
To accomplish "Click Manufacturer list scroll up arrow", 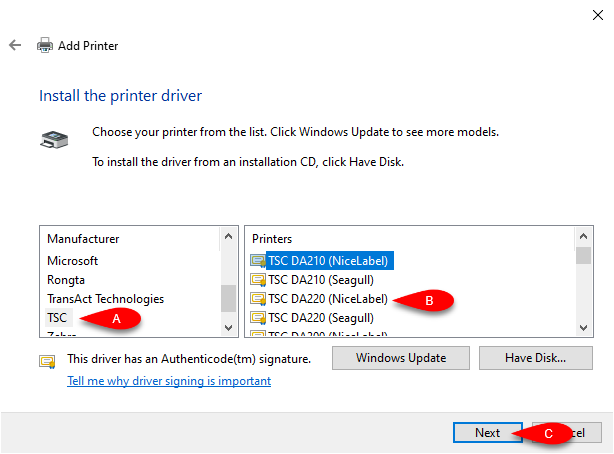I will (x=228, y=236).
